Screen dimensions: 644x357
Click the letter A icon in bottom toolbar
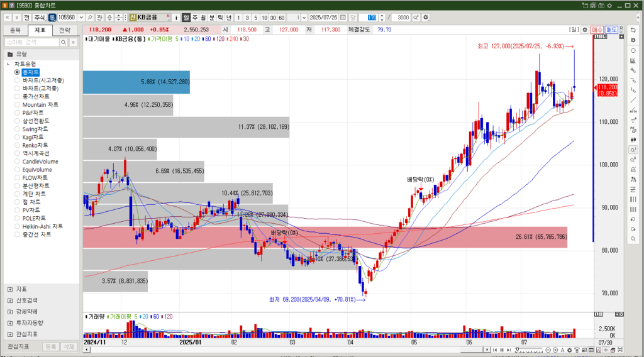(x=562, y=350)
